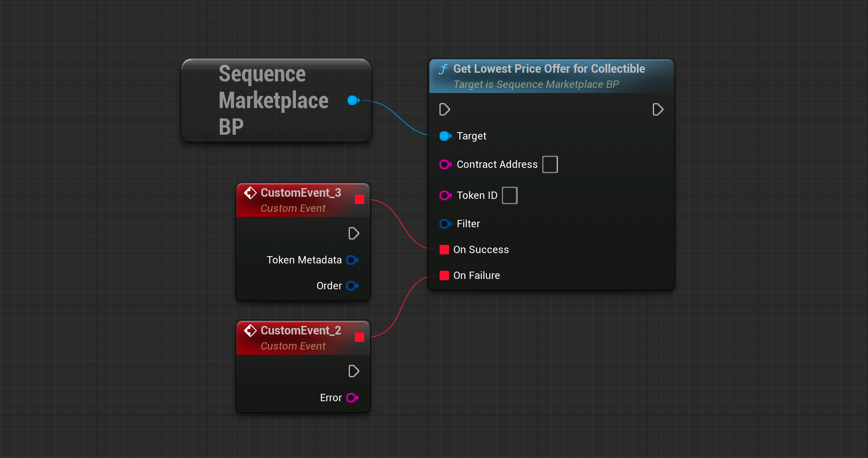Click the Order label on CustomEvent_3
The width and height of the screenshot is (868, 458).
(x=329, y=286)
